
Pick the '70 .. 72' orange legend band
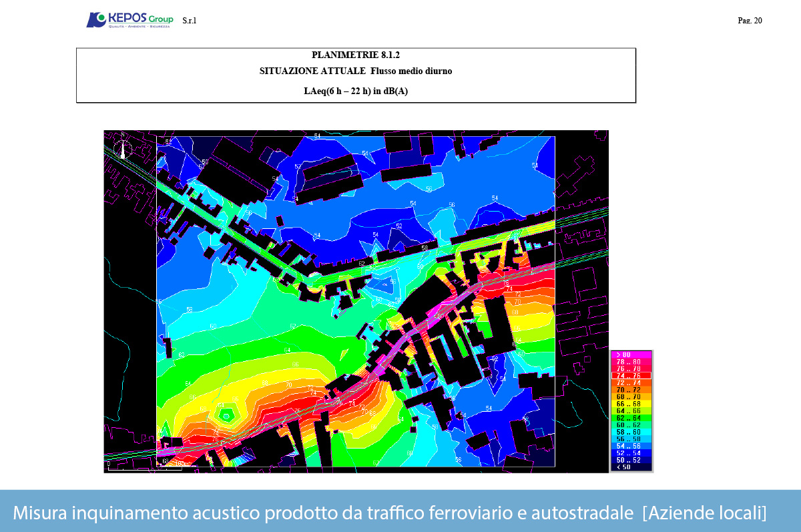pyautogui.click(x=631, y=389)
